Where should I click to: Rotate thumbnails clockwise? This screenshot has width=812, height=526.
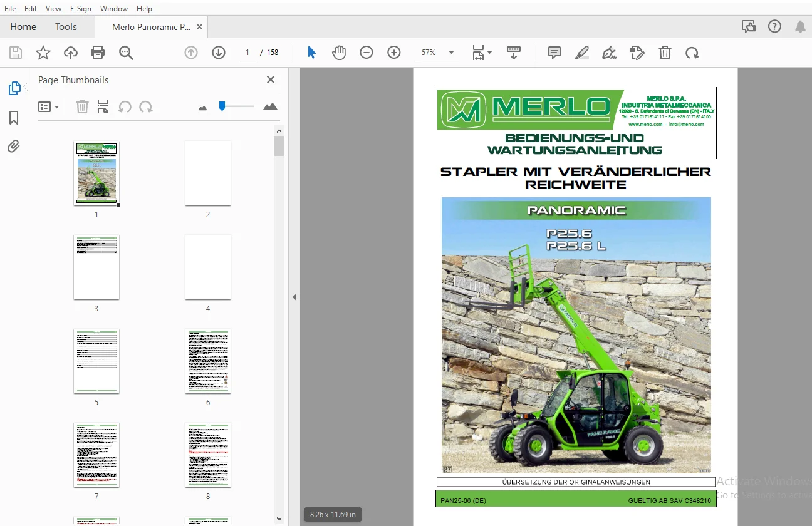(x=146, y=107)
